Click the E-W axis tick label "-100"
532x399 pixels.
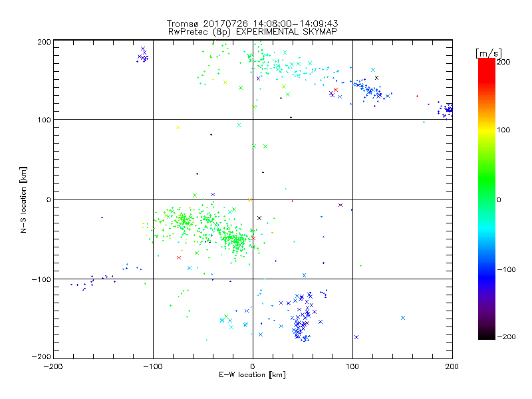click(x=153, y=366)
